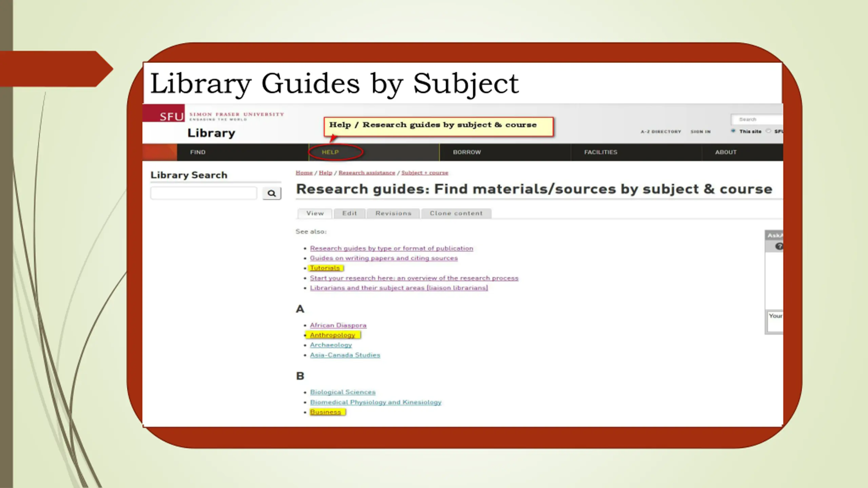Open the ABOUT menu
Image resolution: width=868 pixels, height=488 pixels.
(726, 152)
